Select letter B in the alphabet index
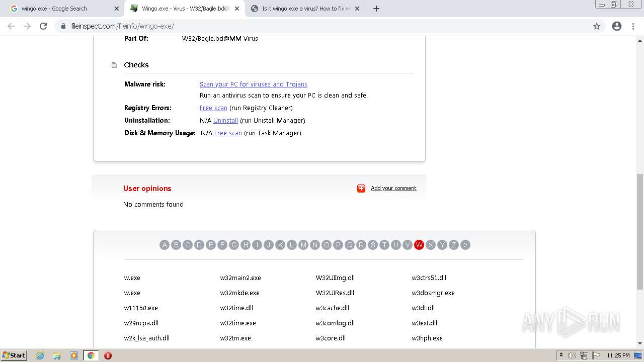This screenshot has width=644, height=362. pos(176,245)
